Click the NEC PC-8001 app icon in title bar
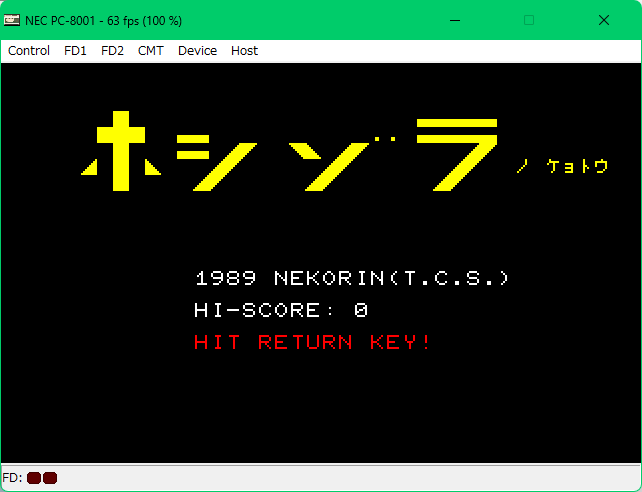The height and width of the screenshot is (492, 642). 11,20
